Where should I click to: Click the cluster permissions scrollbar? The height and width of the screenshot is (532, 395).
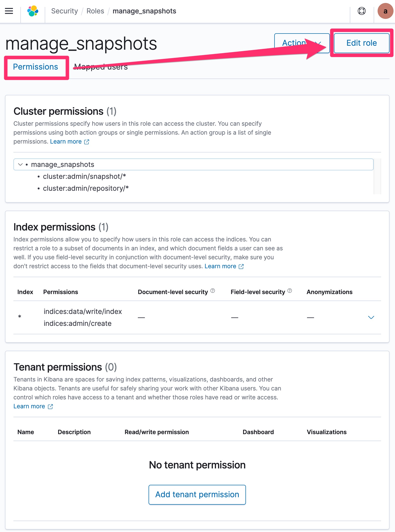click(377, 176)
